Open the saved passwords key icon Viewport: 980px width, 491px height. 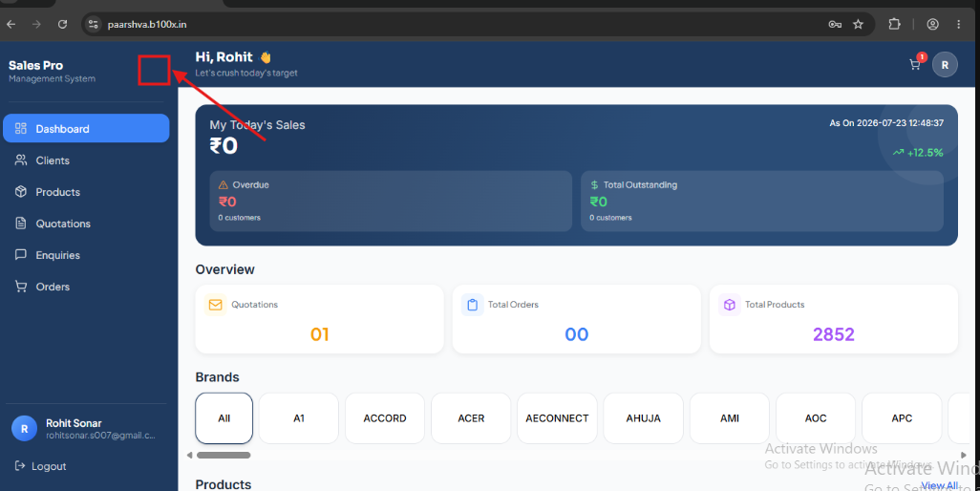835,25
